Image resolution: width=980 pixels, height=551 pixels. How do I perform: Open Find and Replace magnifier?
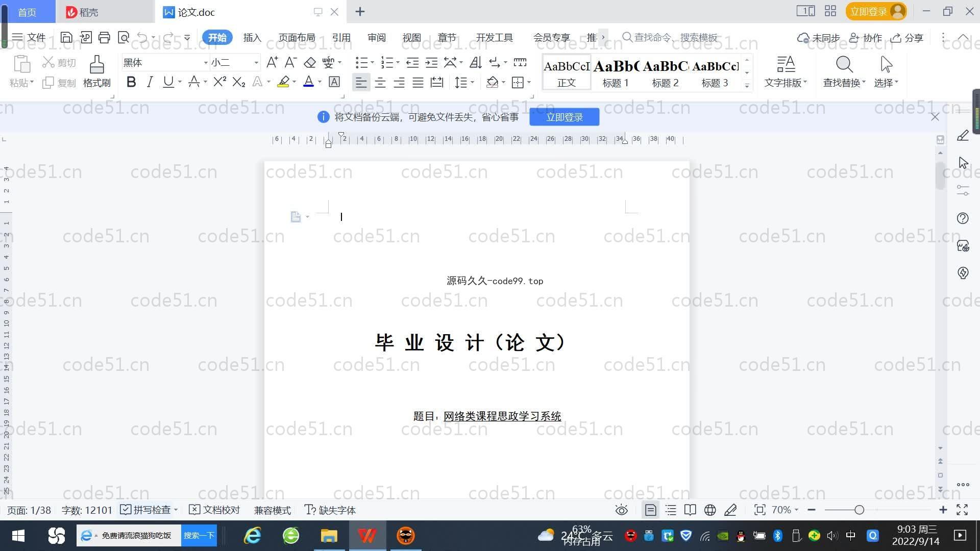pos(844,64)
